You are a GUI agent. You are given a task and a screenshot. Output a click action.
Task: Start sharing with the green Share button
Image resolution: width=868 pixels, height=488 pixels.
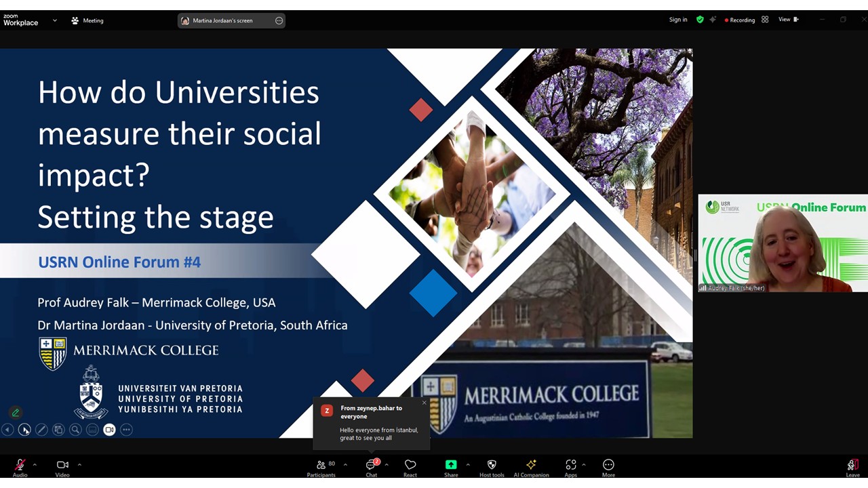pos(451,465)
